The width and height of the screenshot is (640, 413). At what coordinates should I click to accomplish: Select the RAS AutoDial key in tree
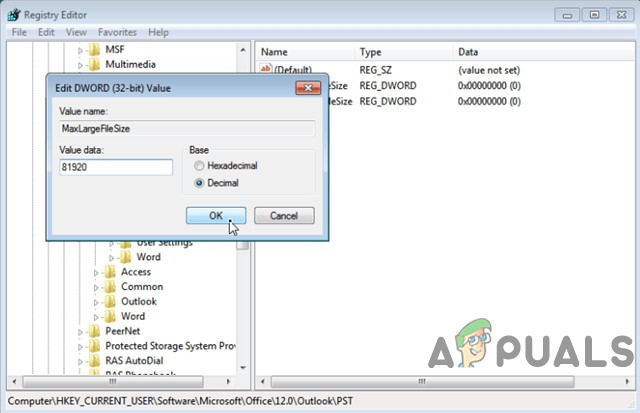pyautogui.click(x=134, y=360)
